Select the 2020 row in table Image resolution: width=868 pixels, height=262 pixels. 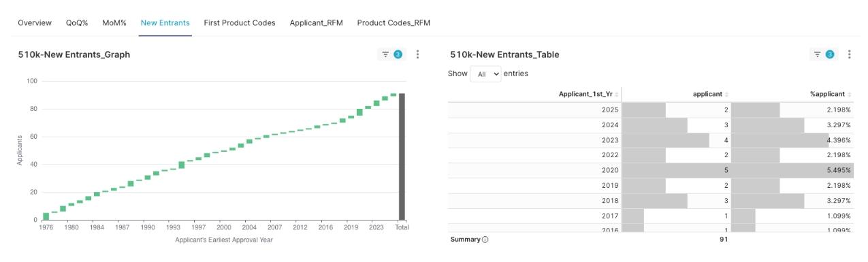pyautogui.click(x=651, y=170)
